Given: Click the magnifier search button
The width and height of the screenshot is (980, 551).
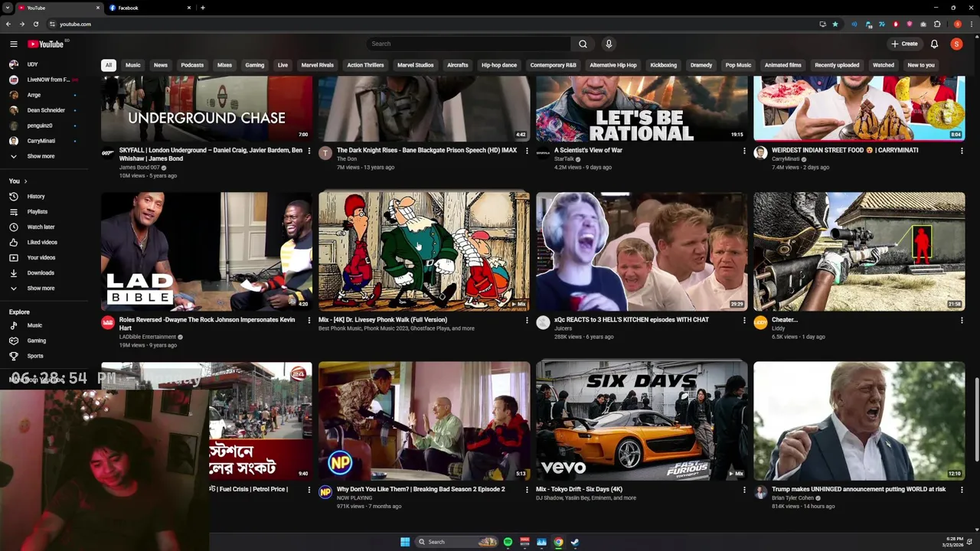Looking at the screenshot, I should point(583,44).
